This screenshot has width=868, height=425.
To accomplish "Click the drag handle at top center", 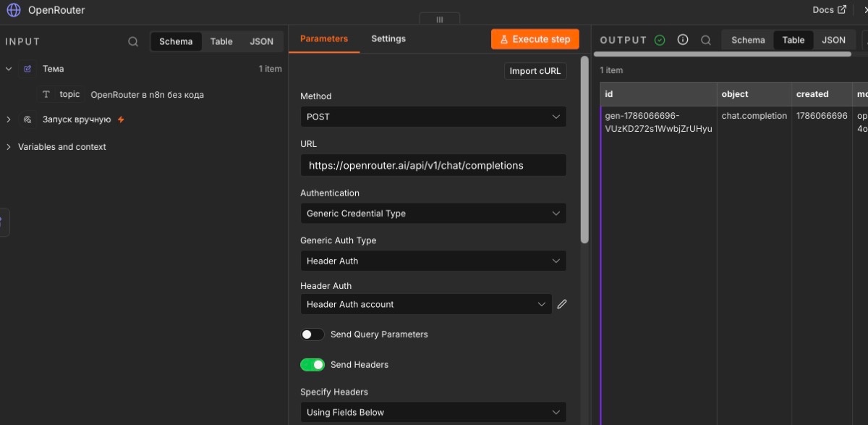I will coord(439,20).
